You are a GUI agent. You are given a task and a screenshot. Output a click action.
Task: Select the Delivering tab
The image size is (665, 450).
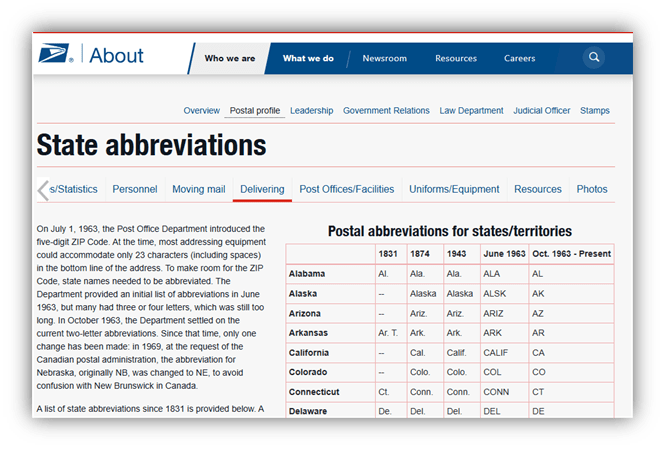point(262,189)
